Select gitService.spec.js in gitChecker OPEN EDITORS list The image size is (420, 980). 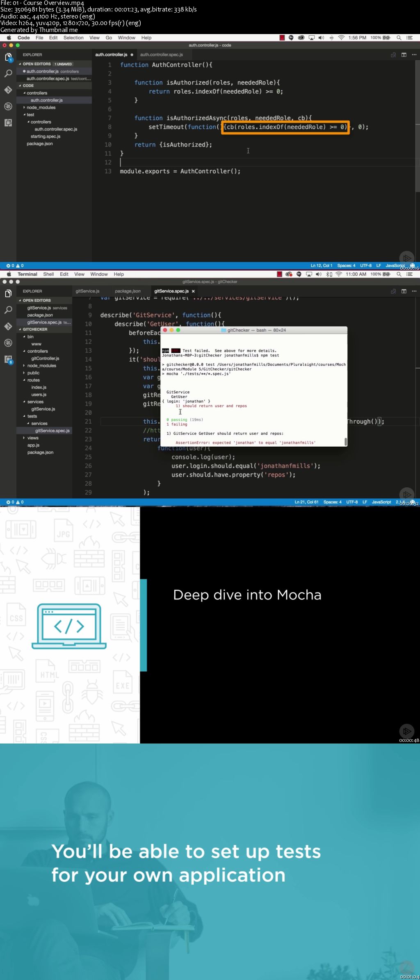[x=44, y=322]
